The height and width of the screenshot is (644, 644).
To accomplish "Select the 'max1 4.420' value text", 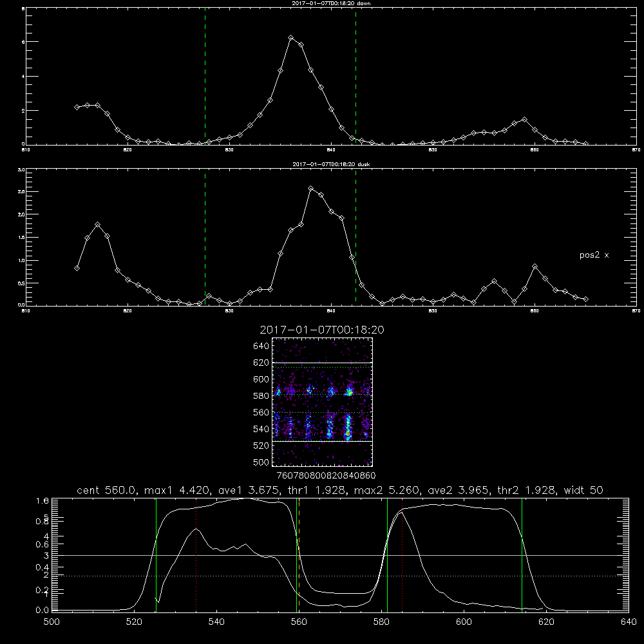I will click(x=175, y=490).
